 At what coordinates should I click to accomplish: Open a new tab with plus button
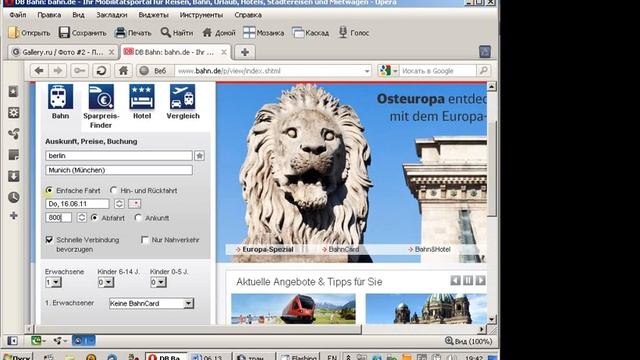[245, 52]
